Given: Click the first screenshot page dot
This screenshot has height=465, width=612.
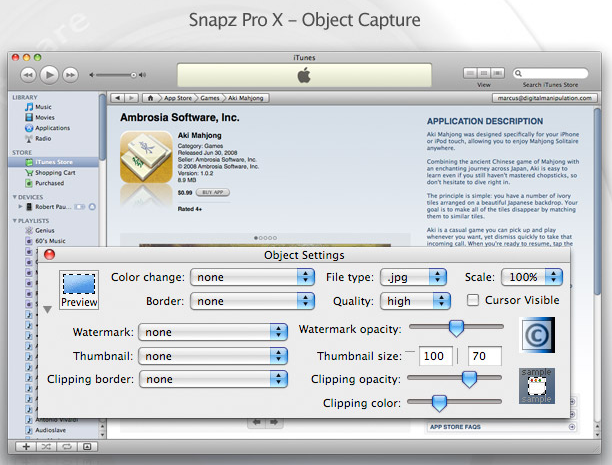Looking at the screenshot, I should [256, 238].
